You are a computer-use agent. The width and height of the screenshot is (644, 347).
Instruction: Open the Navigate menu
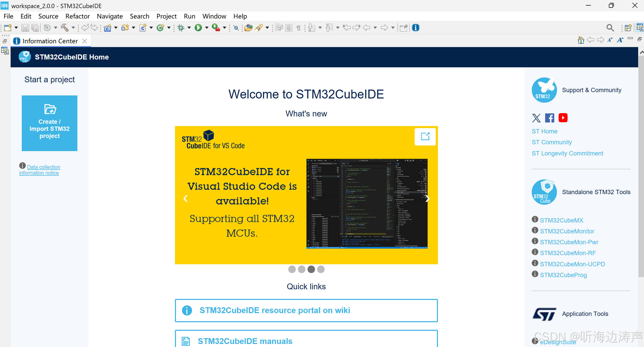click(x=110, y=16)
